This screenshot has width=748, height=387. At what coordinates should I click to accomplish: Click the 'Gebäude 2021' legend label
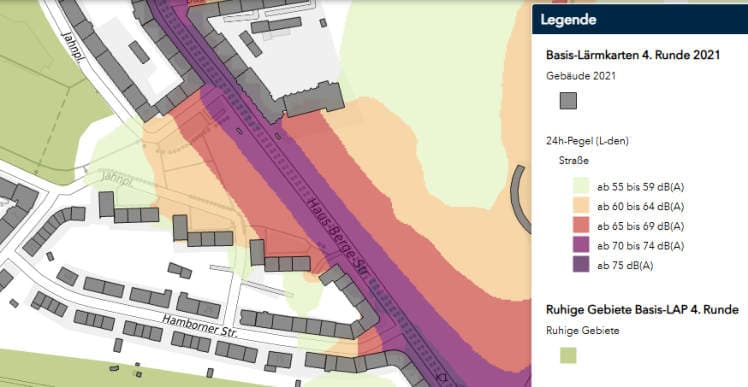(581, 76)
